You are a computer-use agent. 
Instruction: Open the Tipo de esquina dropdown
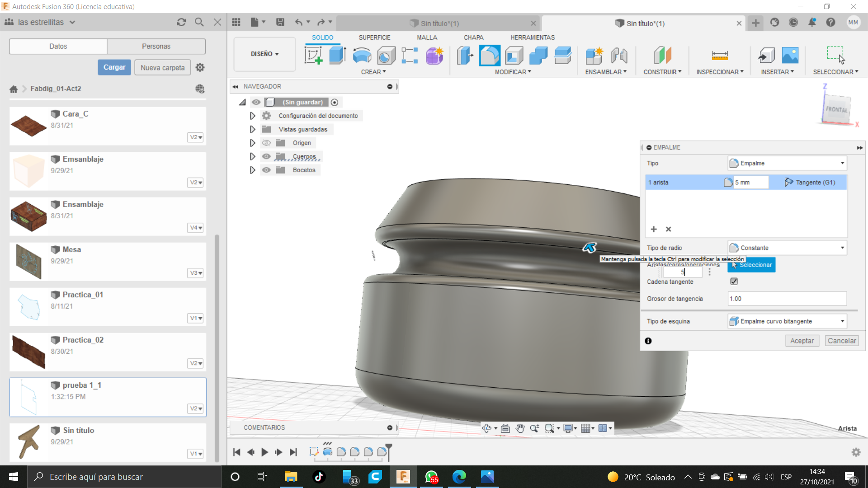click(x=787, y=321)
